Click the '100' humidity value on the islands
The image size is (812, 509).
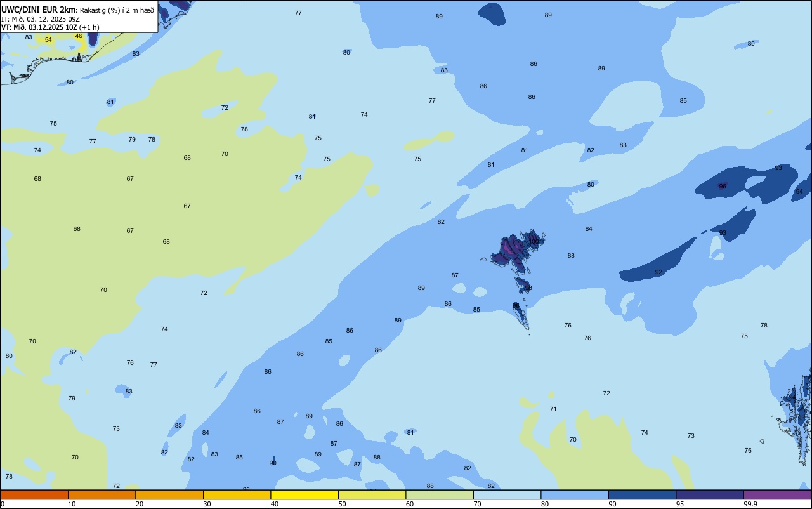[x=534, y=241]
